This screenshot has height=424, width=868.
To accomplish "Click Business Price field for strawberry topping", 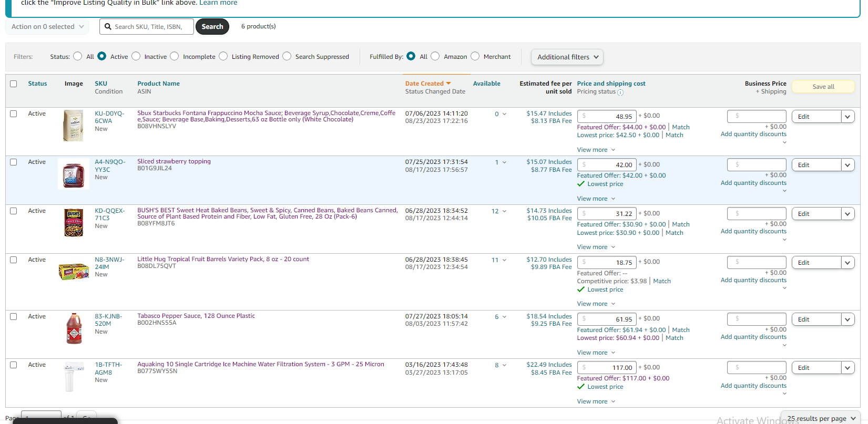I will (x=757, y=165).
